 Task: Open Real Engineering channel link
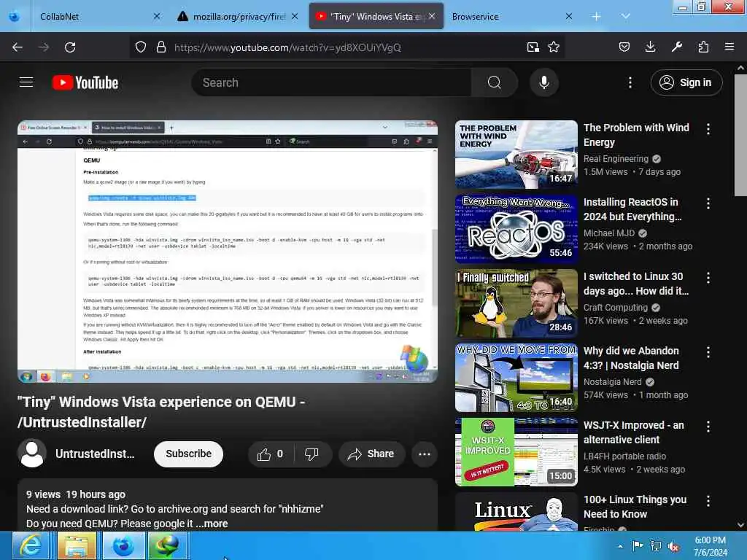pyautogui.click(x=616, y=158)
